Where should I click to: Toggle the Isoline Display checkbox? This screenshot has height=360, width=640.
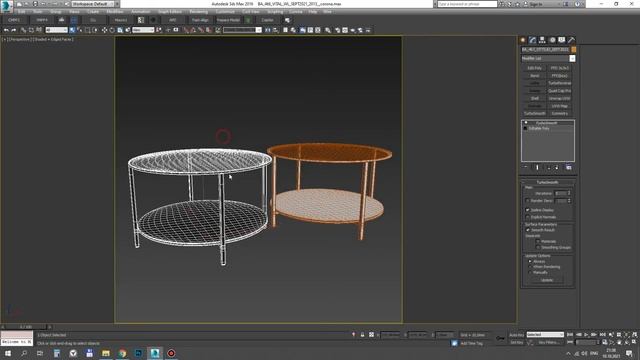(527, 210)
